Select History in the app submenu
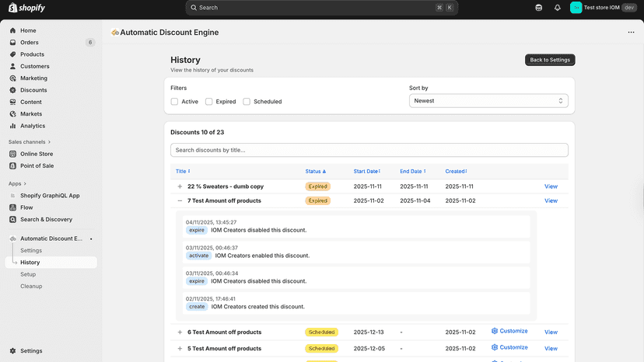This screenshot has height=362, width=644. (x=51, y=263)
